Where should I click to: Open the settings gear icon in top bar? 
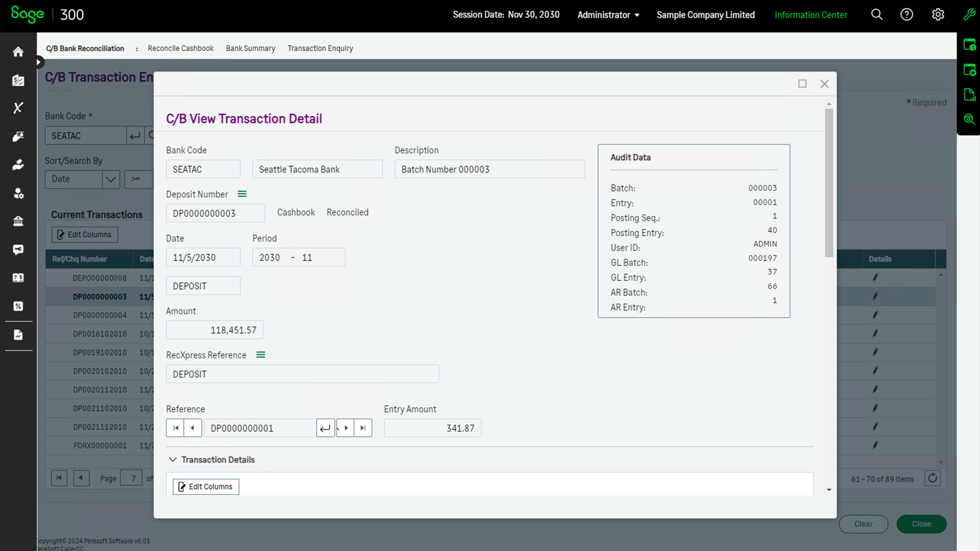click(938, 15)
